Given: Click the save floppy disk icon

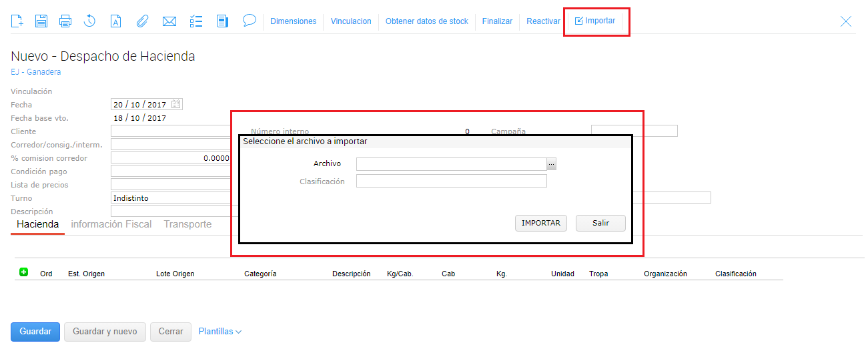Looking at the screenshot, I should point(41,21).
